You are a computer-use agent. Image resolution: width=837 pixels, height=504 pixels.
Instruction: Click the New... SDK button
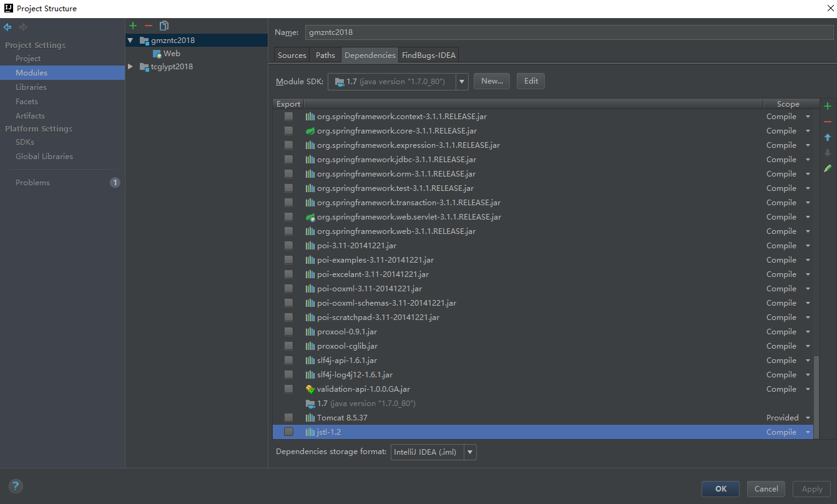[492, 81]
